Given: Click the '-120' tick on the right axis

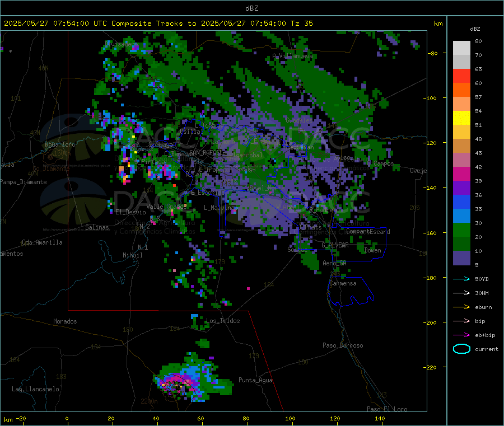Looking at the screenshot, I should click(432, 143).
